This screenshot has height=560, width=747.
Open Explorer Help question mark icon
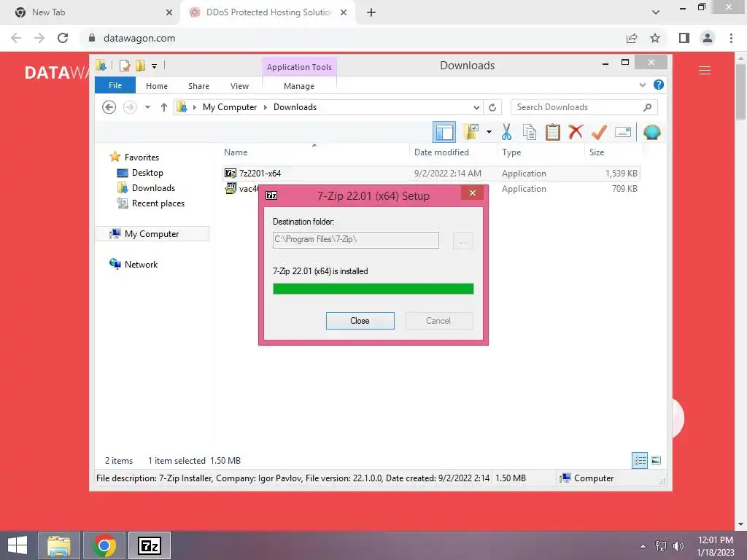(x=659, y=85)
